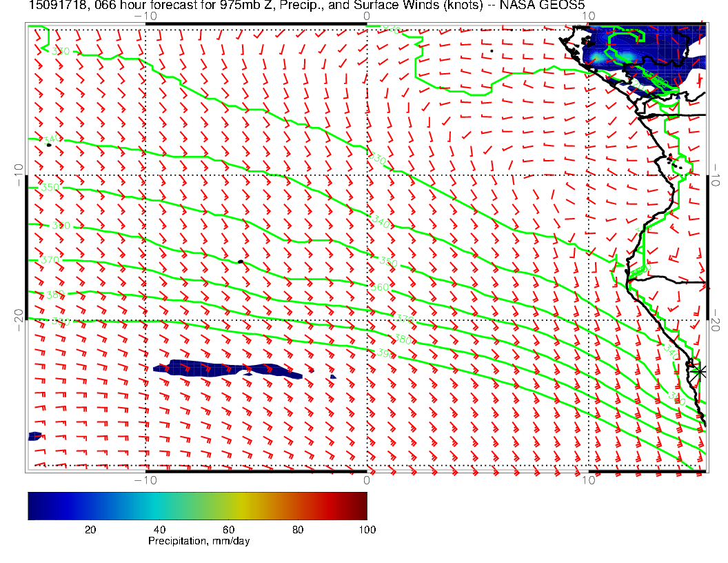This screenshot has height=563, width=728.
Task: Click the left axis latitude label -20
Action: click(x=20, y=319)
